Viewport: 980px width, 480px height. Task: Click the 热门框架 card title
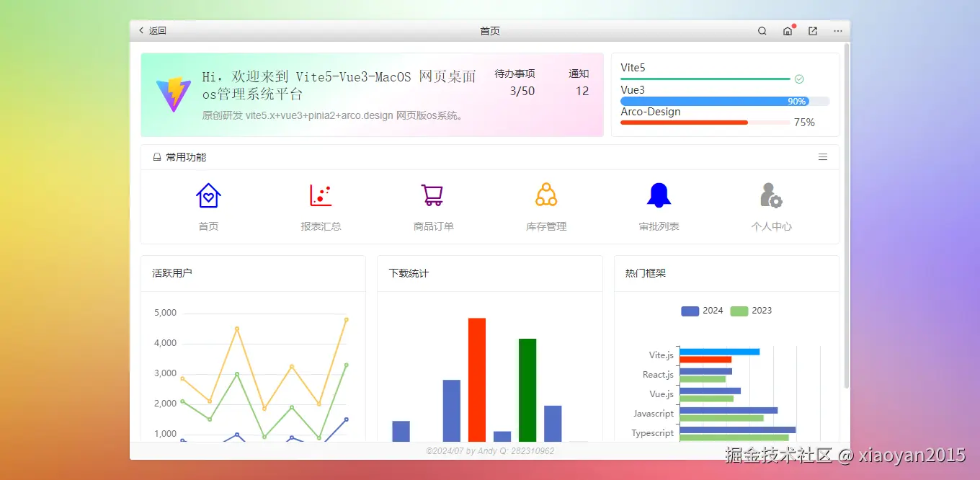(x=646, y=273)
